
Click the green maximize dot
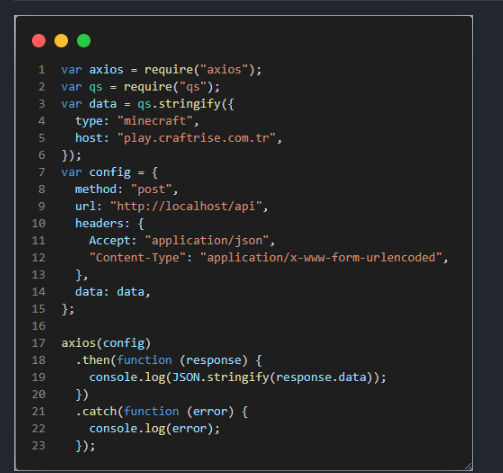84,41
